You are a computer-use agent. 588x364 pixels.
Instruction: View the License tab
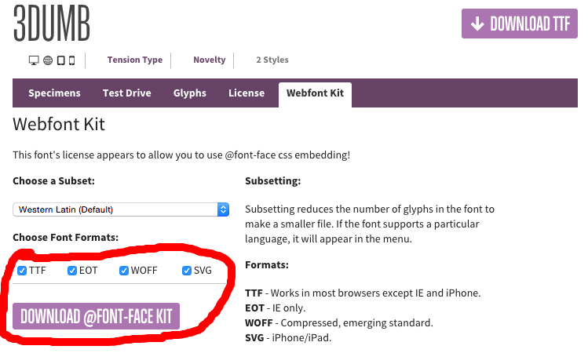coord(247,93)
